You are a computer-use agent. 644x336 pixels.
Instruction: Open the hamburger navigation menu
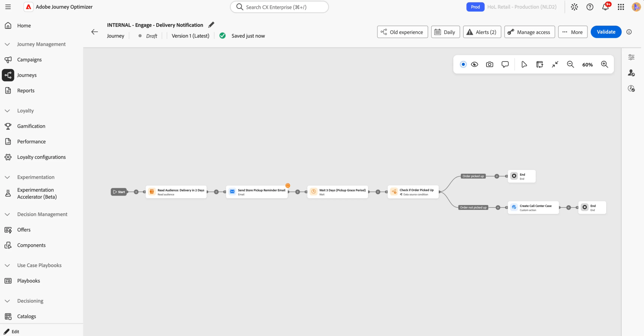tap(8, 7)
